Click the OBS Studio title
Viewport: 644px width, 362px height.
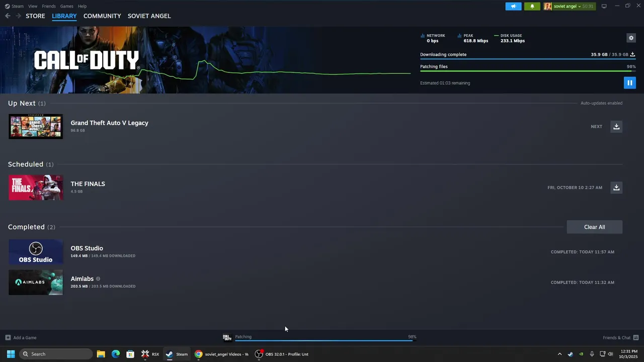87,248
